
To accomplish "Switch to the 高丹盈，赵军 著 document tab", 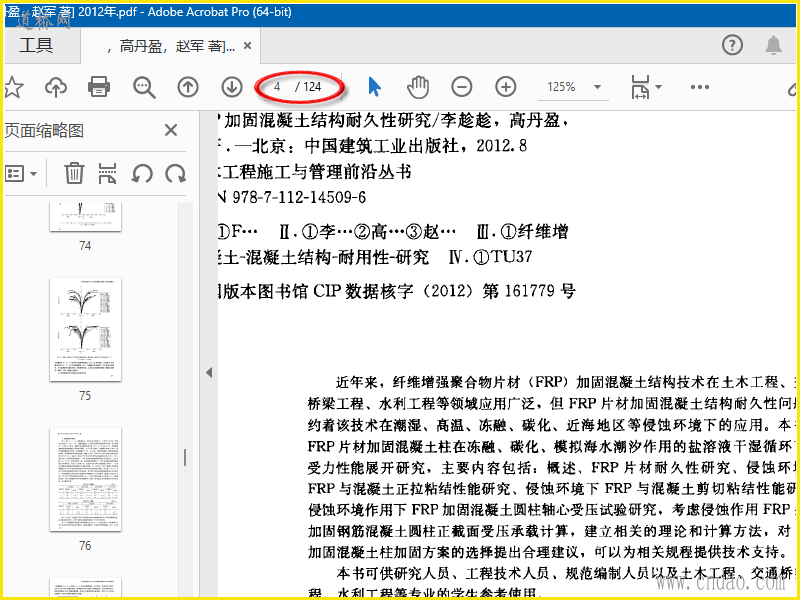I will click(171, 46).
